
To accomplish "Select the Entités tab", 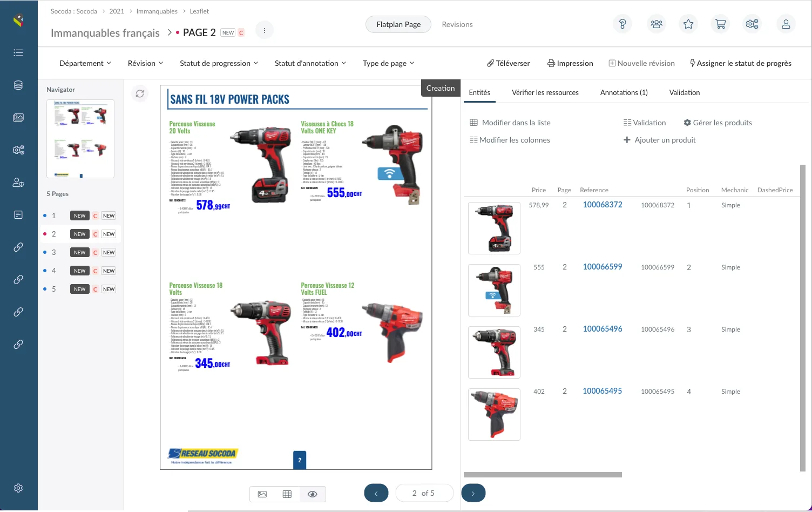I will click(479, 92).
